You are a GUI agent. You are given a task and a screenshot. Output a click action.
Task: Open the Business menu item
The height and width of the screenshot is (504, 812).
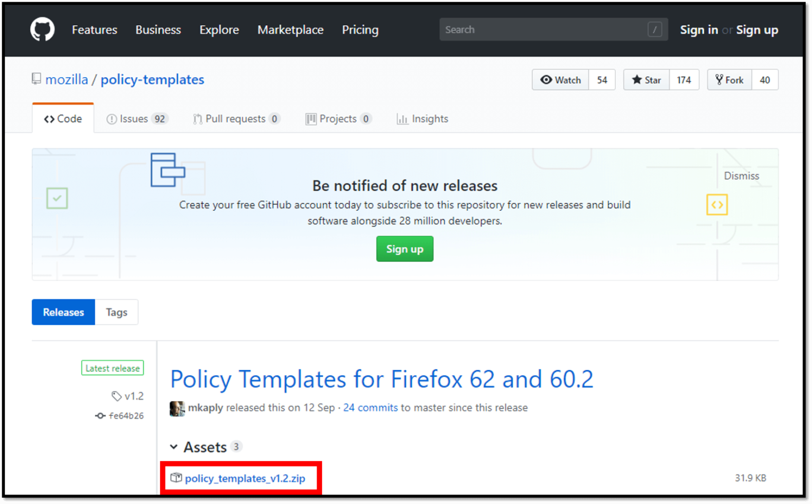point(158,30)
